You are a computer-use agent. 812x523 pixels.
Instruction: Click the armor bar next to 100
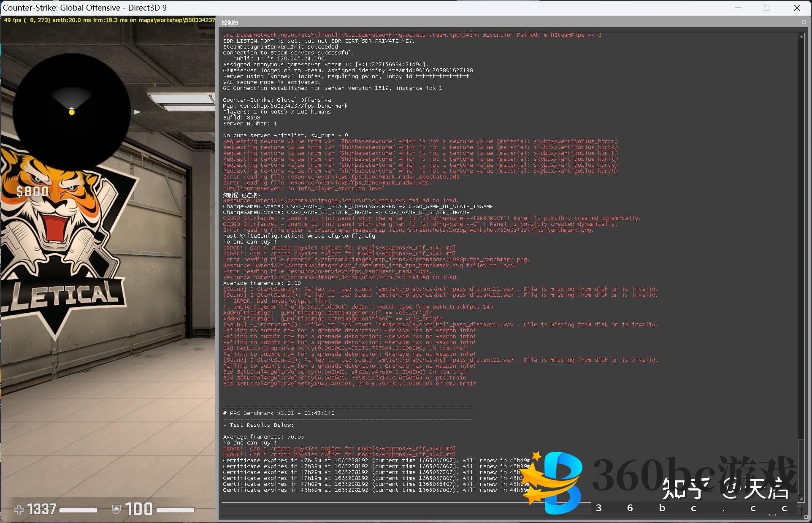(175, 510)
